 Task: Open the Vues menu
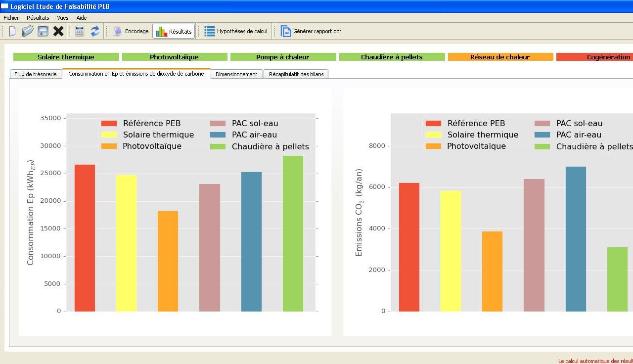(63, 18)
